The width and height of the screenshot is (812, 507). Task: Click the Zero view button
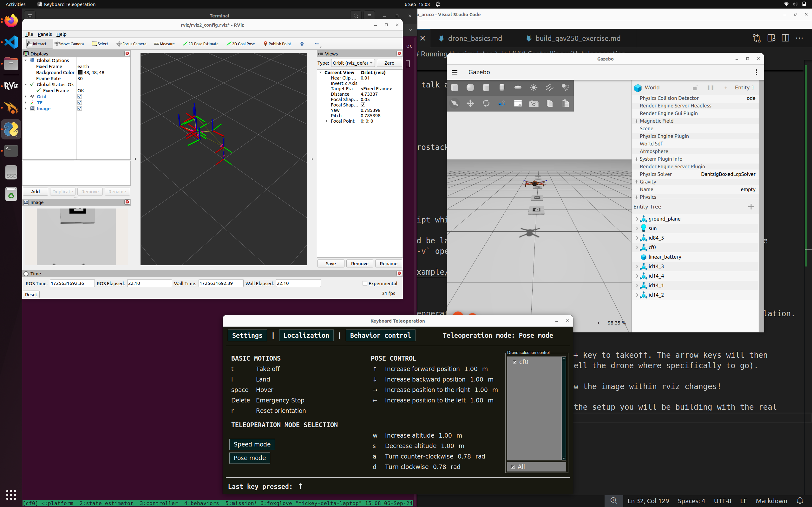coord(389,63)
